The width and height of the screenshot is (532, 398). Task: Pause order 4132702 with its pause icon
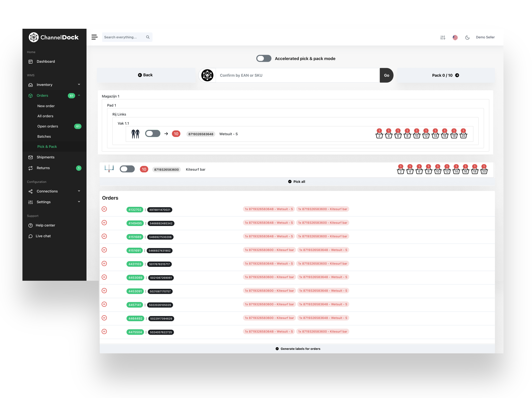(104, 209)
